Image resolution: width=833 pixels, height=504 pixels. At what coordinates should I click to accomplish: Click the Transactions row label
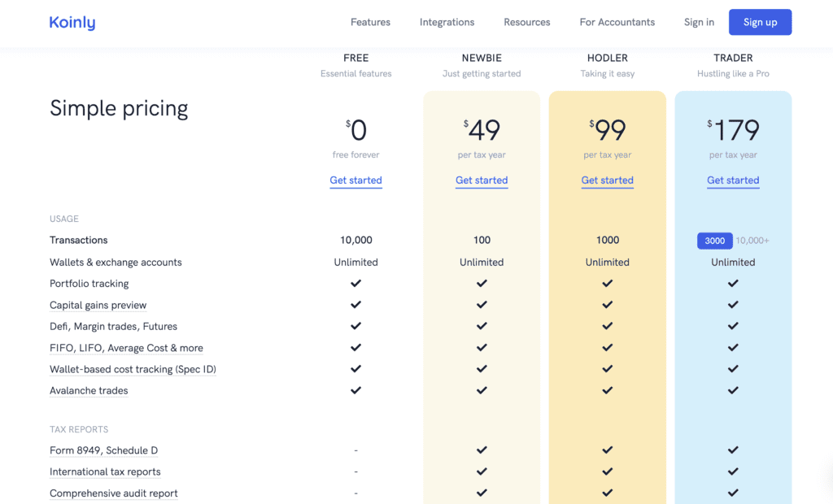click(79, 240)
